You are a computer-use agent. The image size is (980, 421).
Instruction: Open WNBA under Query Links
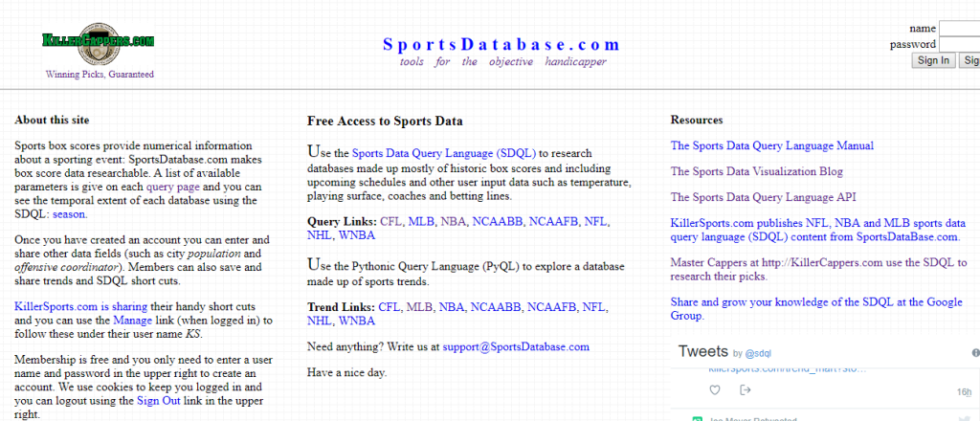(357, 235)
